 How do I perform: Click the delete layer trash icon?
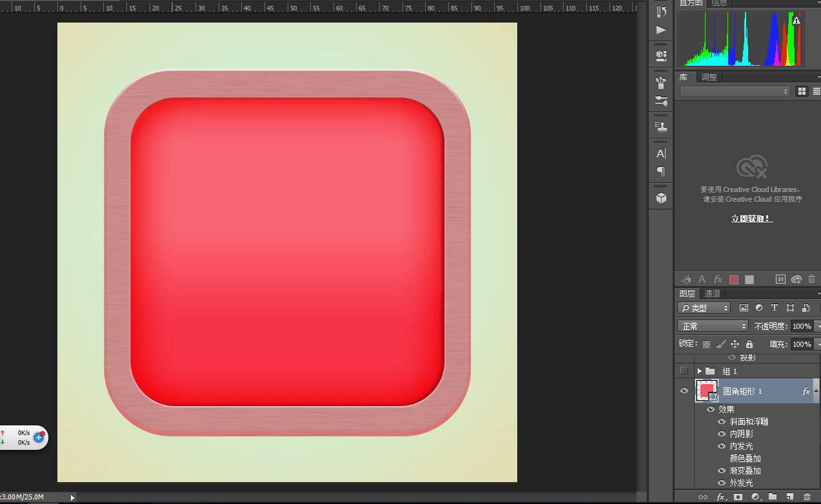point(807,497)
